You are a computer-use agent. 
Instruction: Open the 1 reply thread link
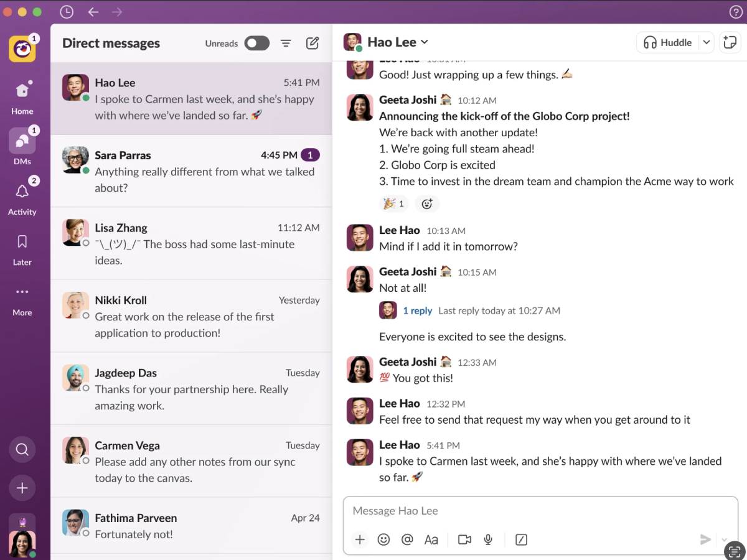tap(417, 310)
